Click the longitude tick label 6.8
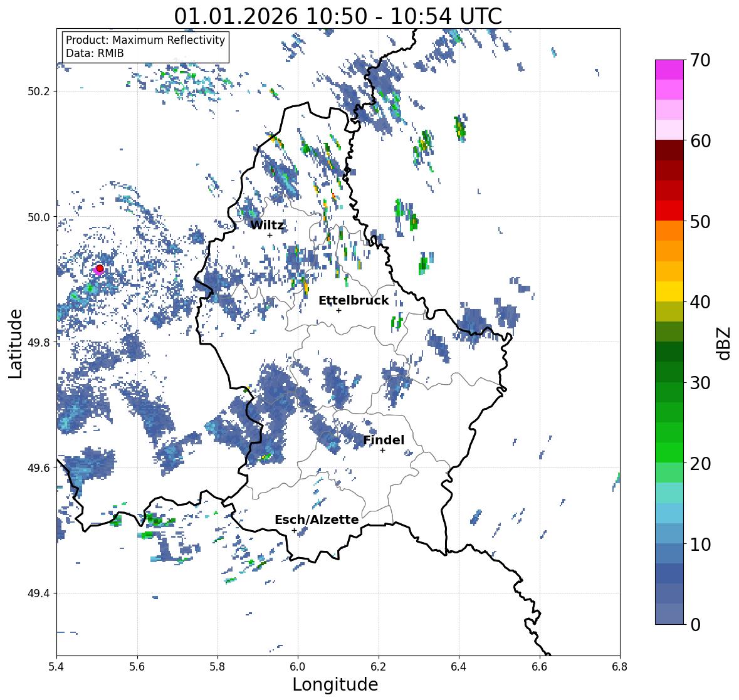Image resolution: width=739 pixels, height=700 pixels. tap(620, 667)
